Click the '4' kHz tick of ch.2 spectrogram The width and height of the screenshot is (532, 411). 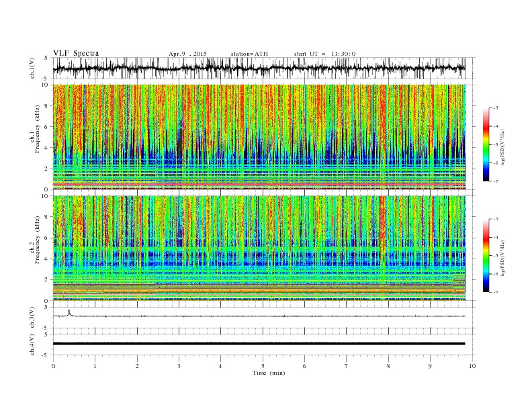(x=47, y=259)
